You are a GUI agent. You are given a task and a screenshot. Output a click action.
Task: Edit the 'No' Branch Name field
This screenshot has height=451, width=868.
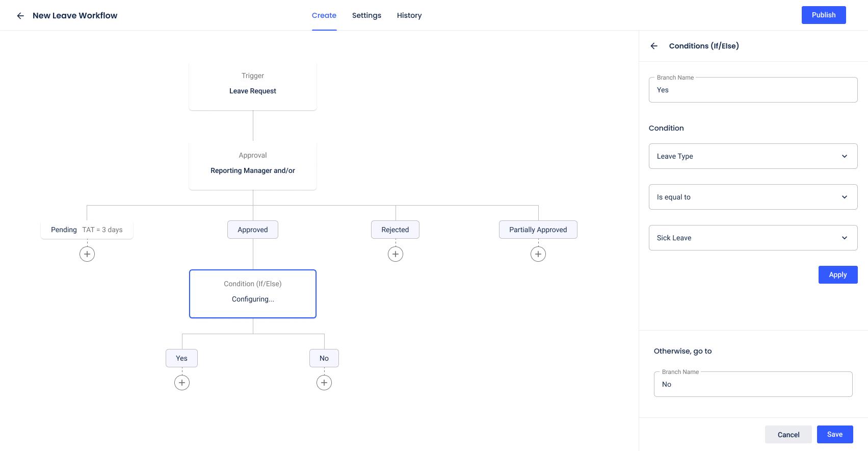coord(752,385)
